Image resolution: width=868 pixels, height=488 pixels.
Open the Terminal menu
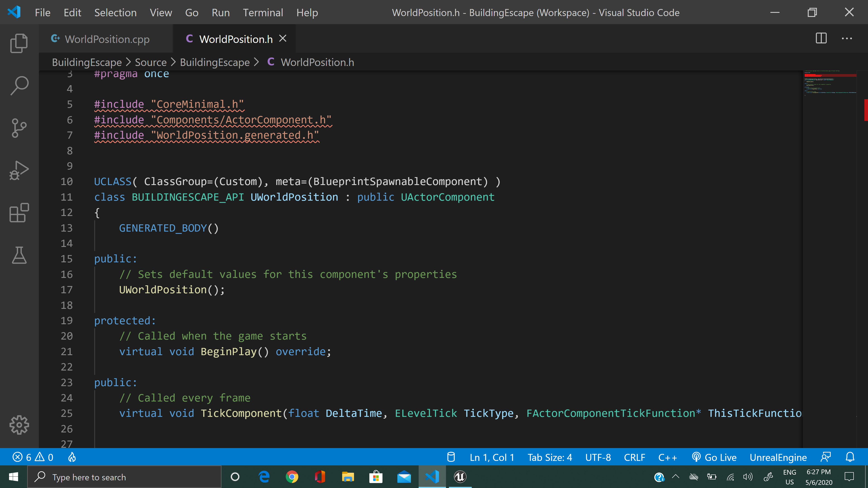[x=262, y=12]
